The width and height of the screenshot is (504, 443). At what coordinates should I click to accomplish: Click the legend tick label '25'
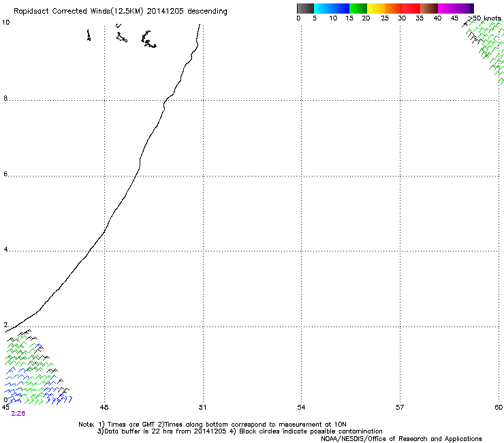[385, 18]
